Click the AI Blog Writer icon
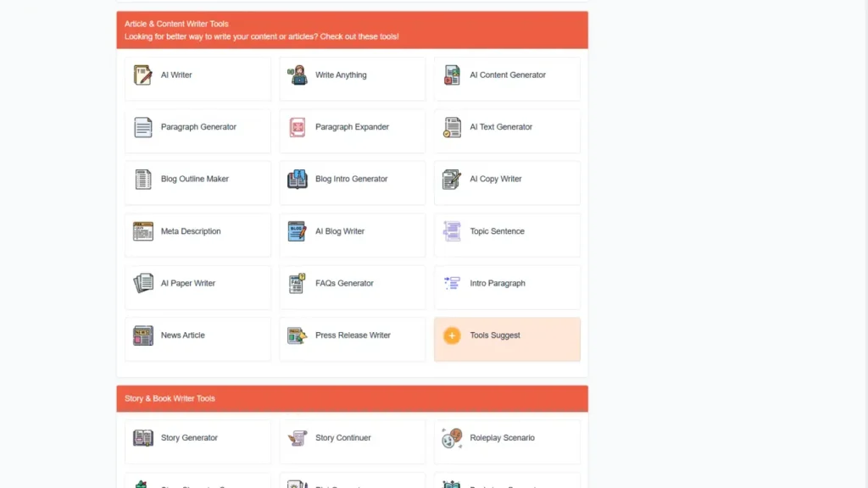This screenshot has height=488, width=868. pyautogui.click(x=298, y=231)
